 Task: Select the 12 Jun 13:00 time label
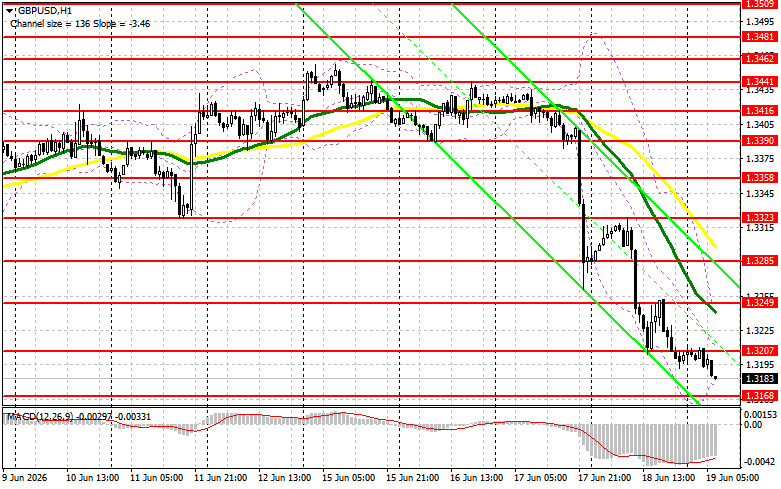[284, 478]
